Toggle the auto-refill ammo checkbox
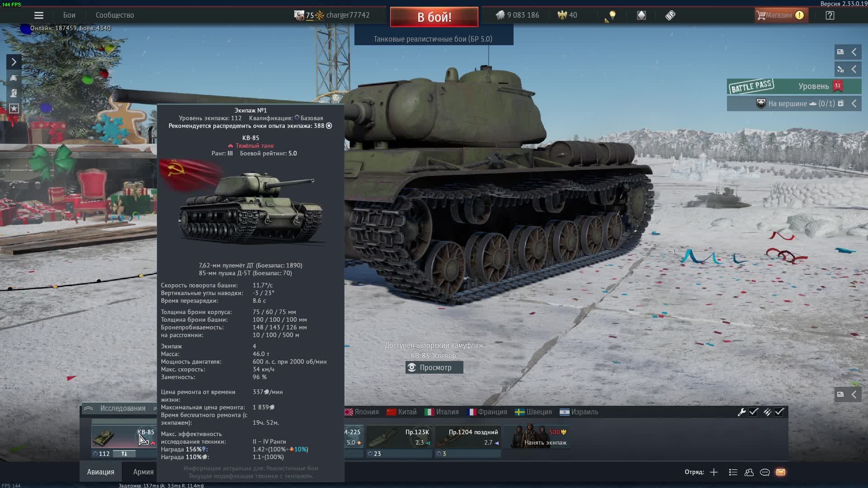This screenshot has height=488, width=868. (779, 412)
